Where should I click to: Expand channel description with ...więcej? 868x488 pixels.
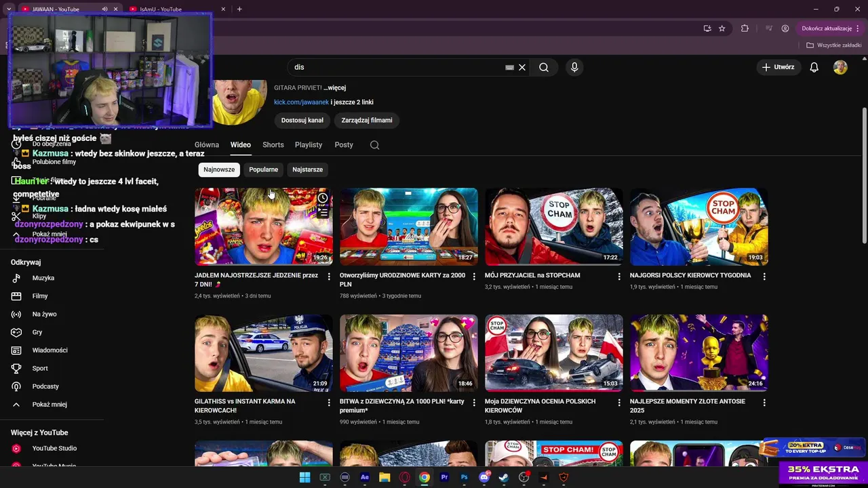coord(334,88)
